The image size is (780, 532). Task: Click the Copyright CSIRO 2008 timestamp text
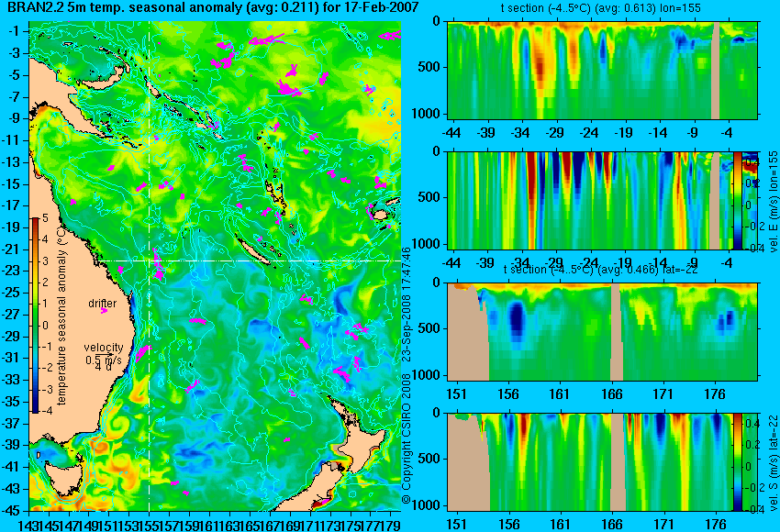tap(407, 376)
